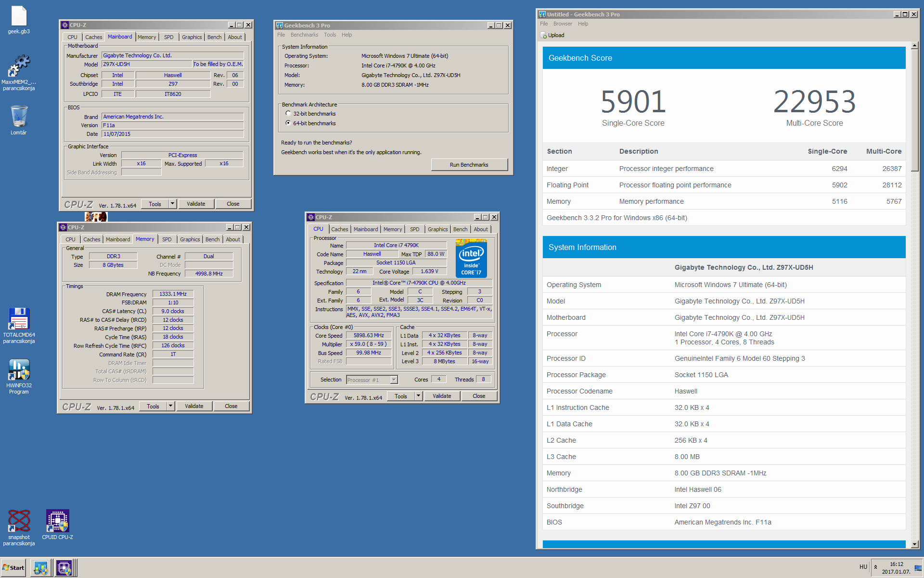
Task: Click the CPU-Z taskbar icon
Action: point(64,568)
